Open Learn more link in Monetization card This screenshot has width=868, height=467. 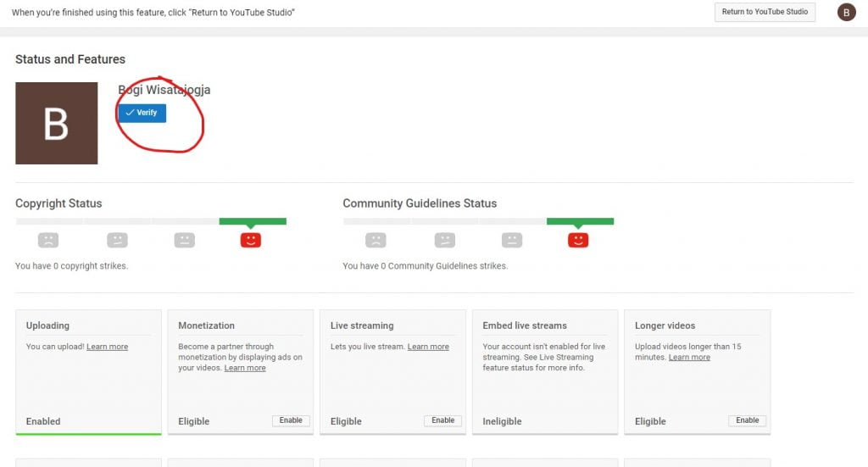pos(245,368)
